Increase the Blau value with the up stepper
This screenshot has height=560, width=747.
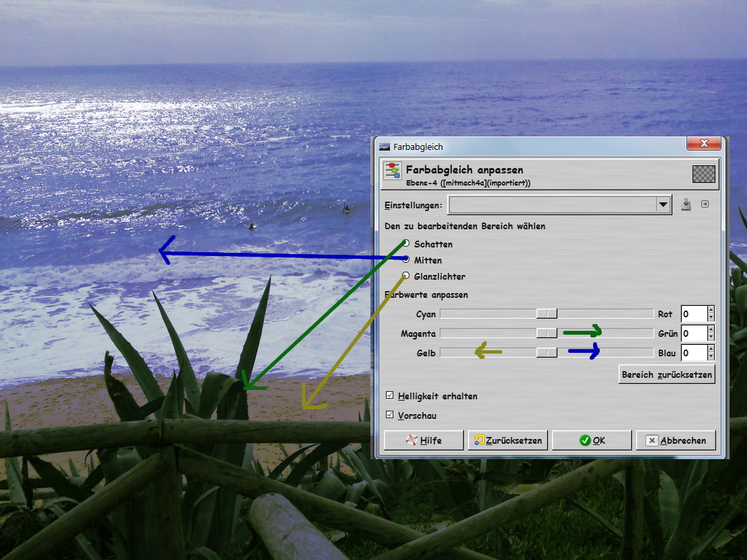[711, 348]
